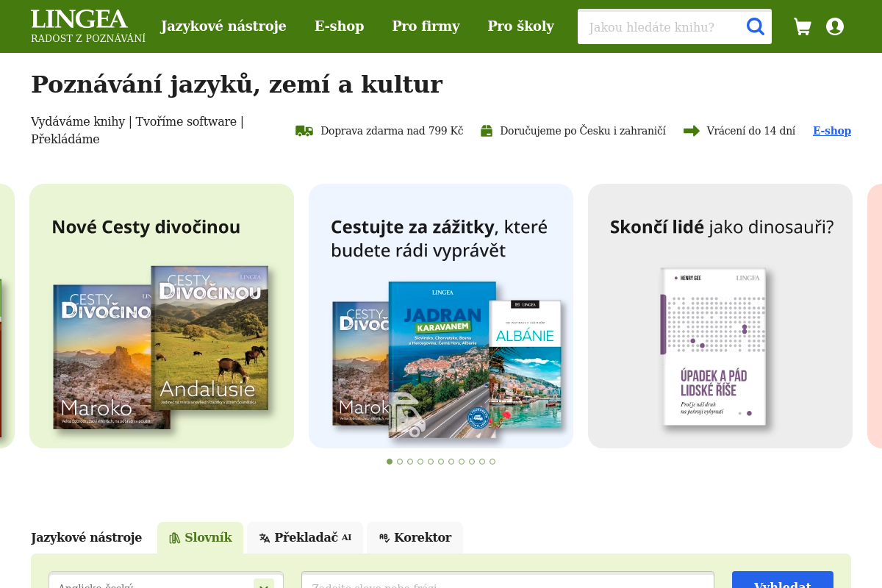Open Pro školy menu item
882x588 pixels.
pyautogui.click(x=521, y=26)
